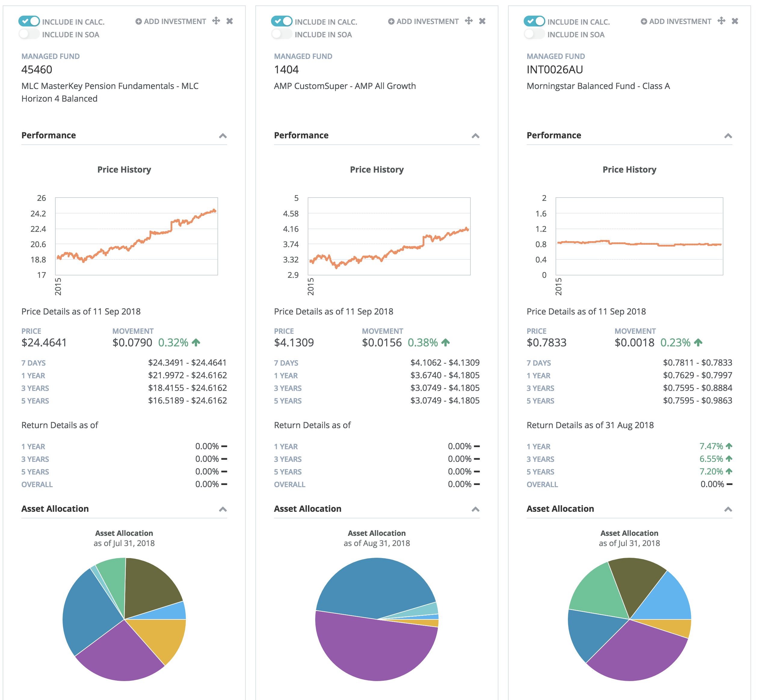Disable Include in Calc for MLC fund
Screen dimensions: 761x700
coord(29,22)
